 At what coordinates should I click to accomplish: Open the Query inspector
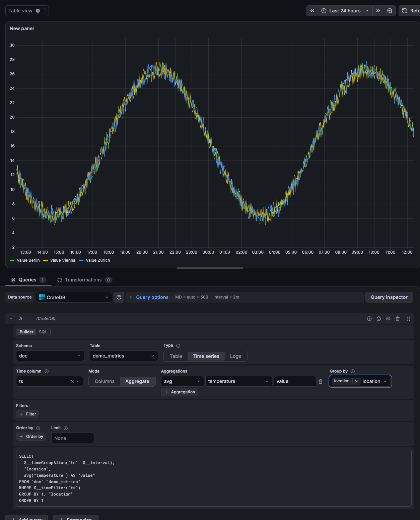click(x=389, y=297)
